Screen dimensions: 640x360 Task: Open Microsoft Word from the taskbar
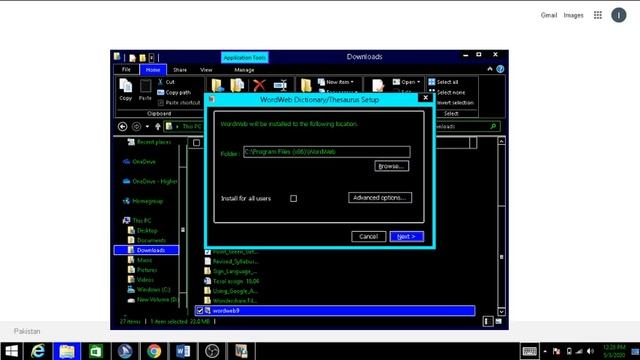pyautogui.click(x=183, y=351)
